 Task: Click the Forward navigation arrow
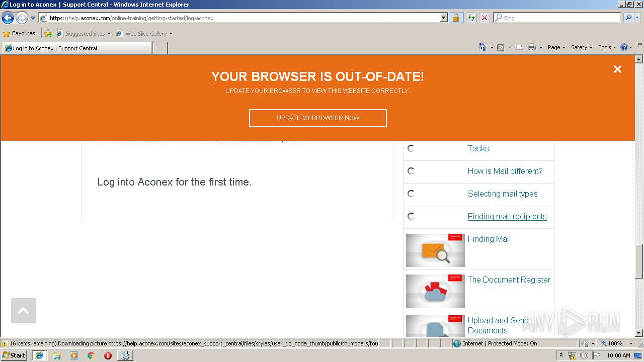click(22, 18)
